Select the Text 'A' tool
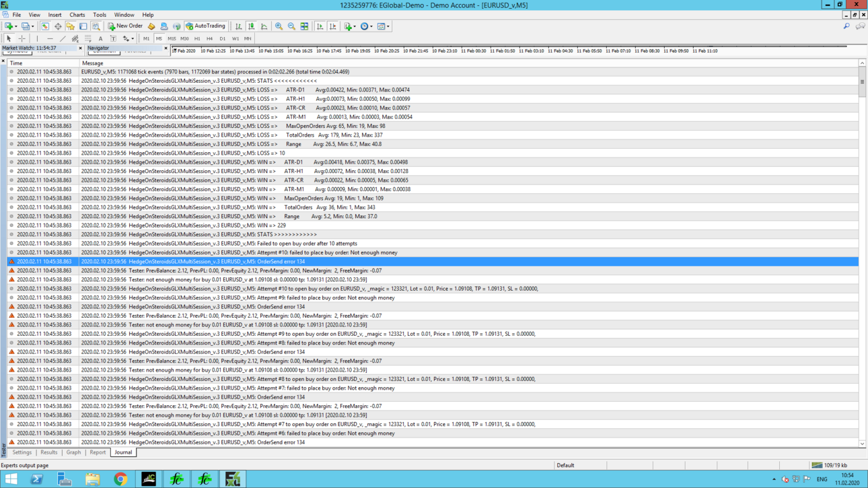The image size is (868, 488). pyautogui.click(x=100, y=38)
